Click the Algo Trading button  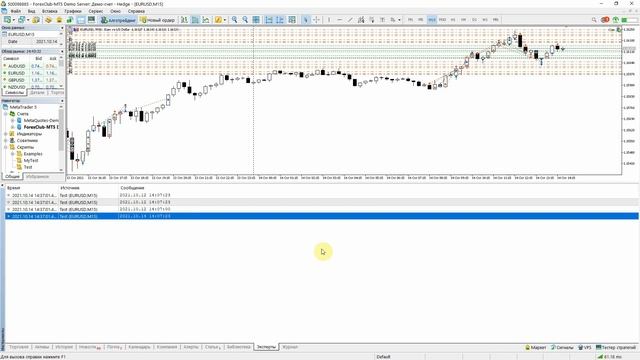click(x=118, y=20)
